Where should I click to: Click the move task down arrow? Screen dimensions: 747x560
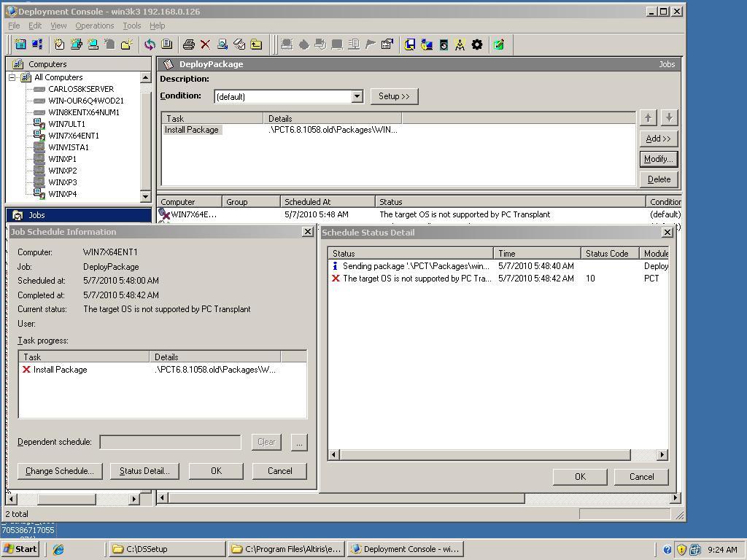[x=669, y=117]
